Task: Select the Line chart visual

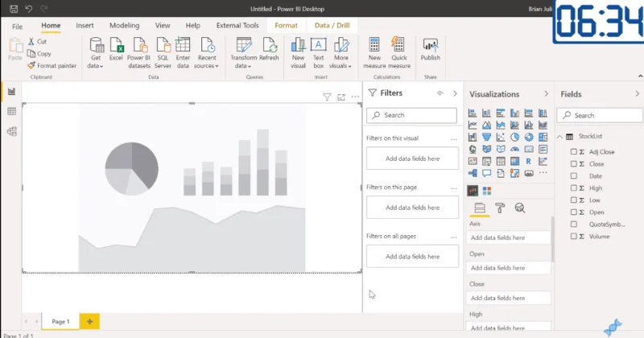Action: (473, 125)
